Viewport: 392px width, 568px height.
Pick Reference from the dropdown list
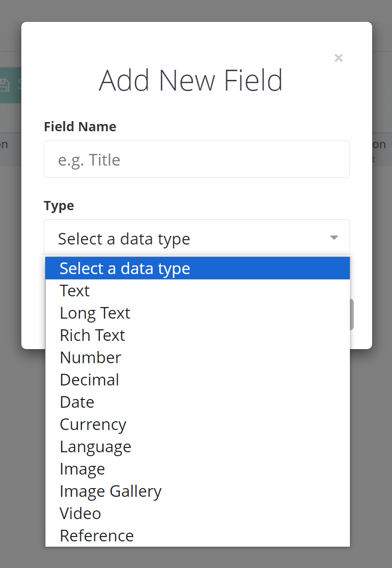pos(97,536)
